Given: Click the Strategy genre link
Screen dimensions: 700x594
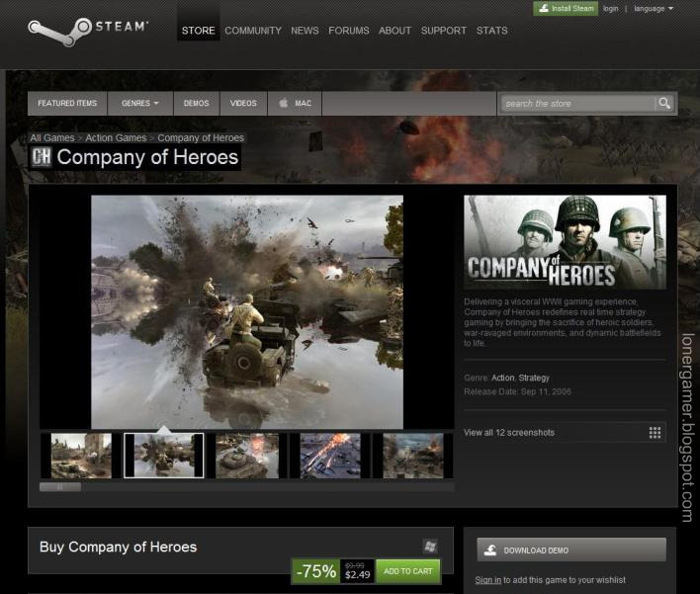Looking at the screenshot, I should click(534, 378).
